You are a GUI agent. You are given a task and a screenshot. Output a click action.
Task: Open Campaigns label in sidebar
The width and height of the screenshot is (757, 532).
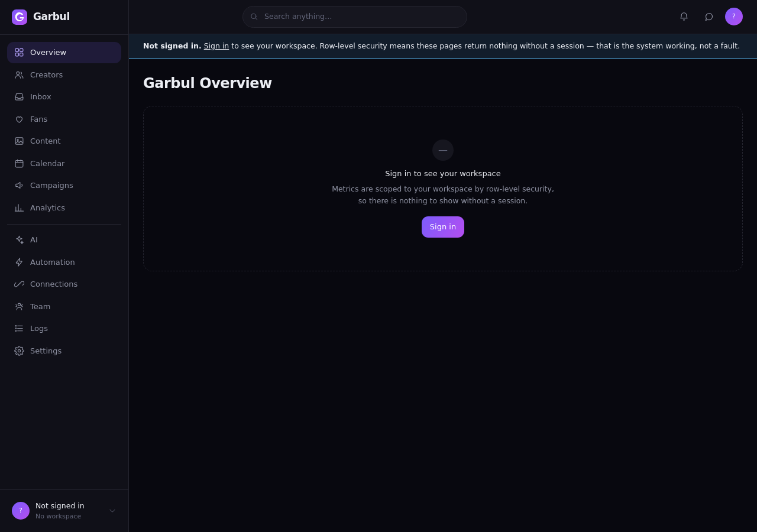51,186
